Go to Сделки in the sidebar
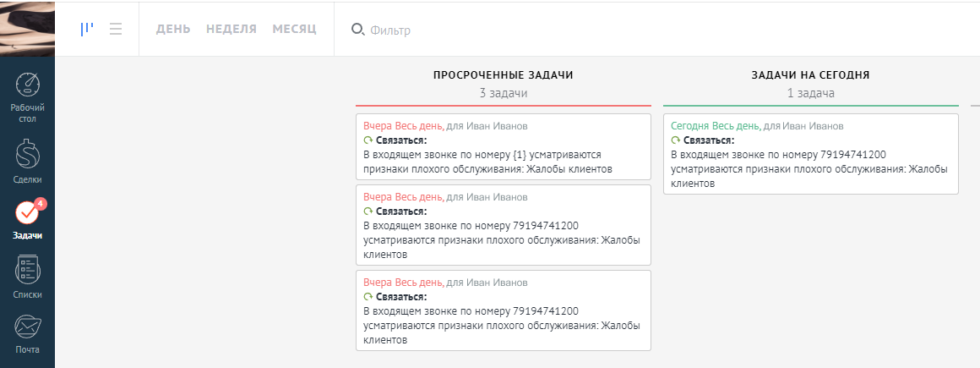980x368 pixels. tap(28, 155)
